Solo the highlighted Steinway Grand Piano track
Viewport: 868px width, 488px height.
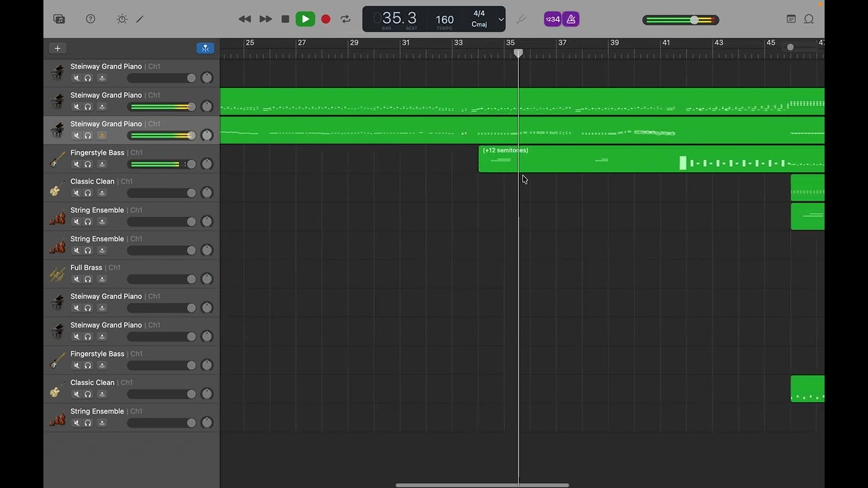(x=88, y=136)
